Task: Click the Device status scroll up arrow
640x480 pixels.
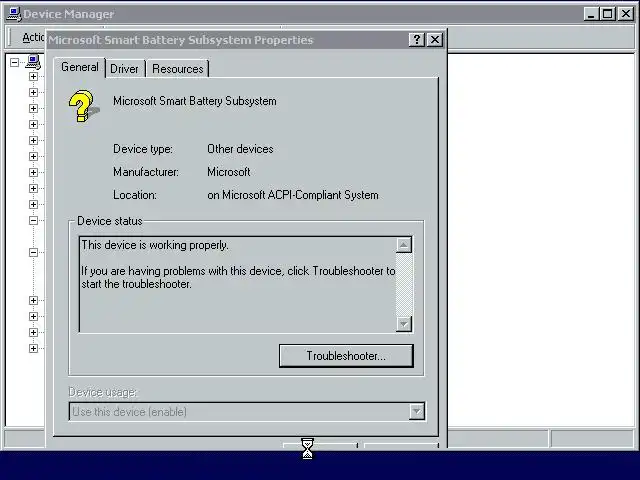Action: [404, 245]
